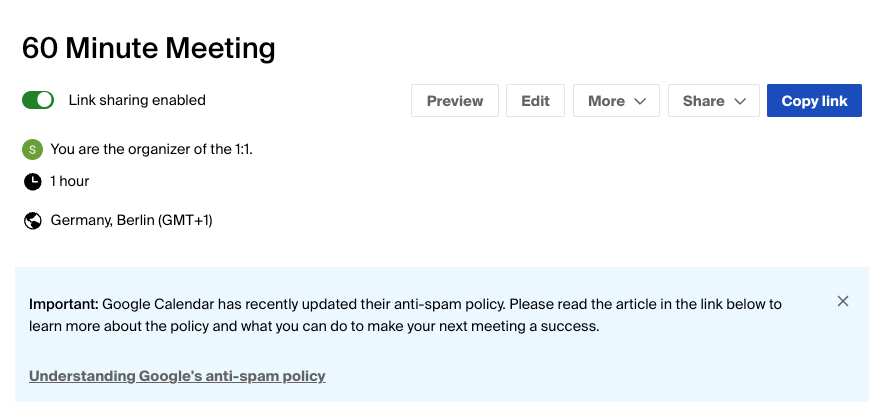The width and height of the screenshot is (888, 414).
Task: Select the '1 hour' duration text
Action: [x=70, y=181]
